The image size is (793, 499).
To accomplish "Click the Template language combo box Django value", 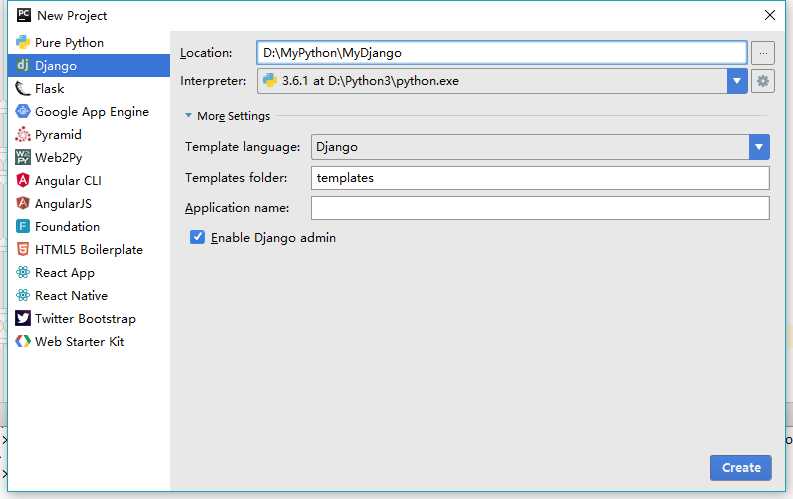I will point(540,147).
